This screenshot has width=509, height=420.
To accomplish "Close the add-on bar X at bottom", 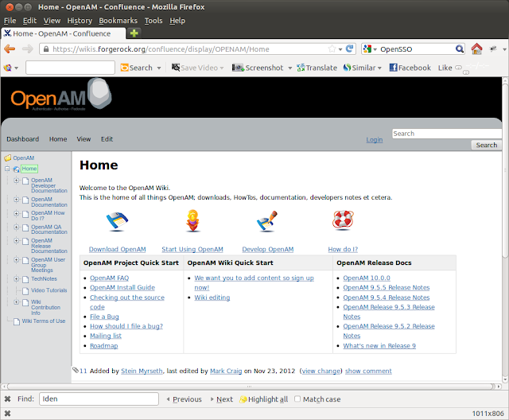I will tap(7, 413).
